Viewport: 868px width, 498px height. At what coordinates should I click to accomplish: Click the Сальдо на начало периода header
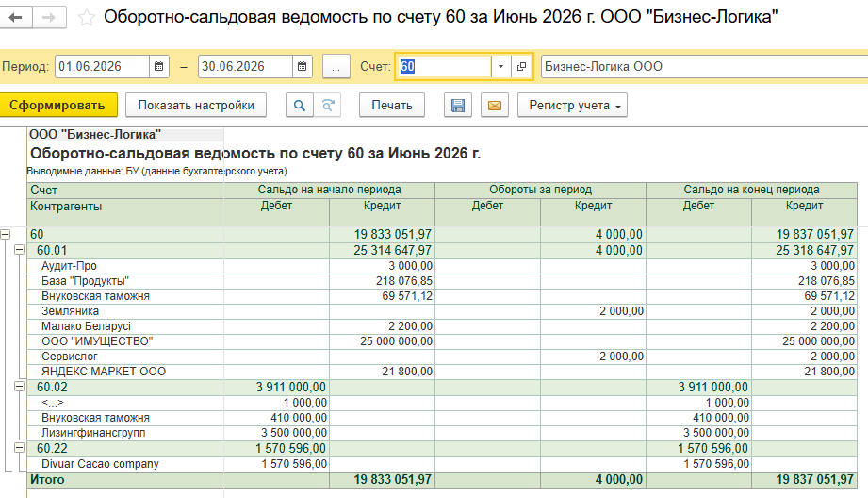coord(329,190)
